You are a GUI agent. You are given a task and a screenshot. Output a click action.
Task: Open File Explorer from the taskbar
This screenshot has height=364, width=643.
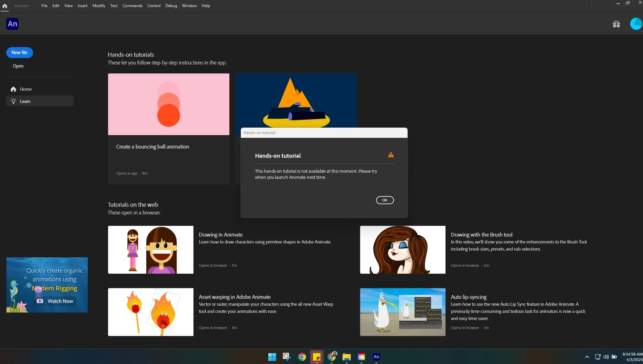pyautogui.click(x=347, y=357)
